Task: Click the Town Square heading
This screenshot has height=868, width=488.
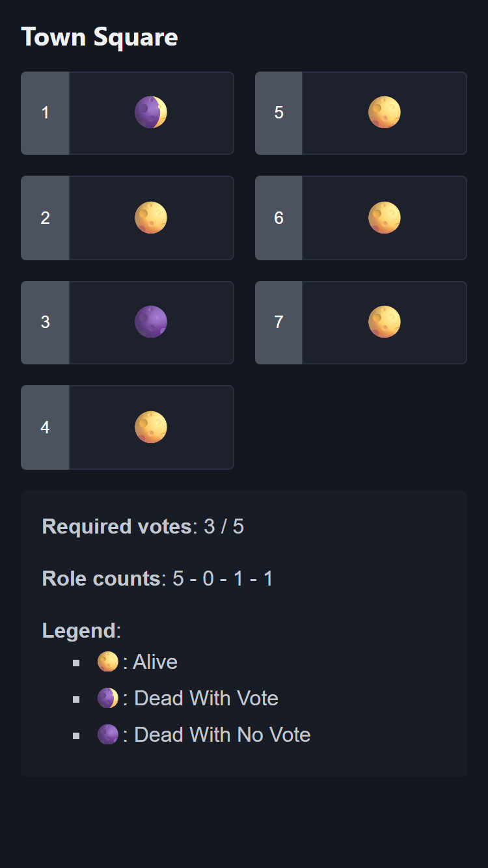Action: coord(100,37)
